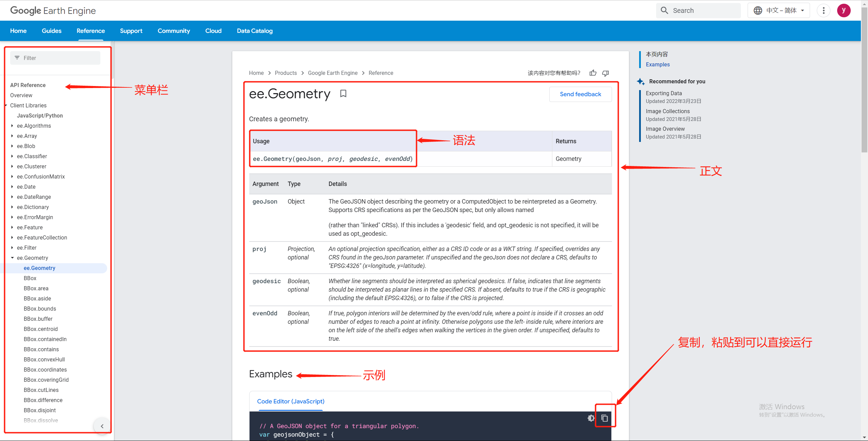Click the copy code snippet icon
The width and height of the screenshot is (868, 441).
point(604,418)
